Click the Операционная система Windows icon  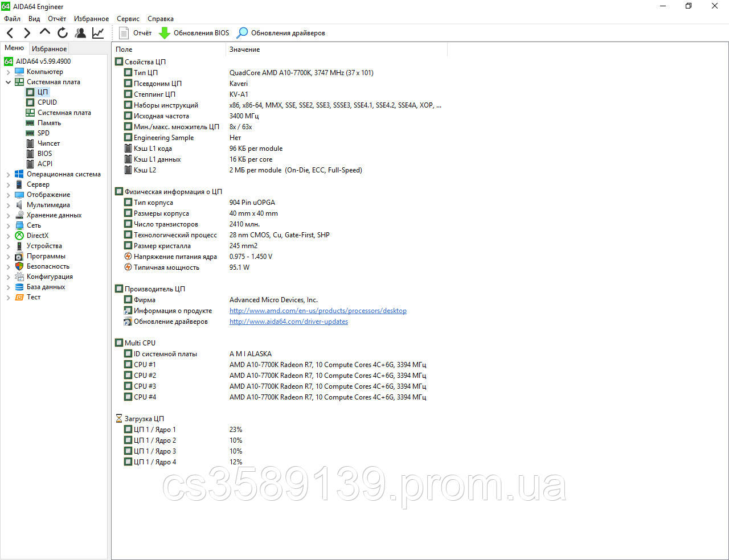[19, 174]
